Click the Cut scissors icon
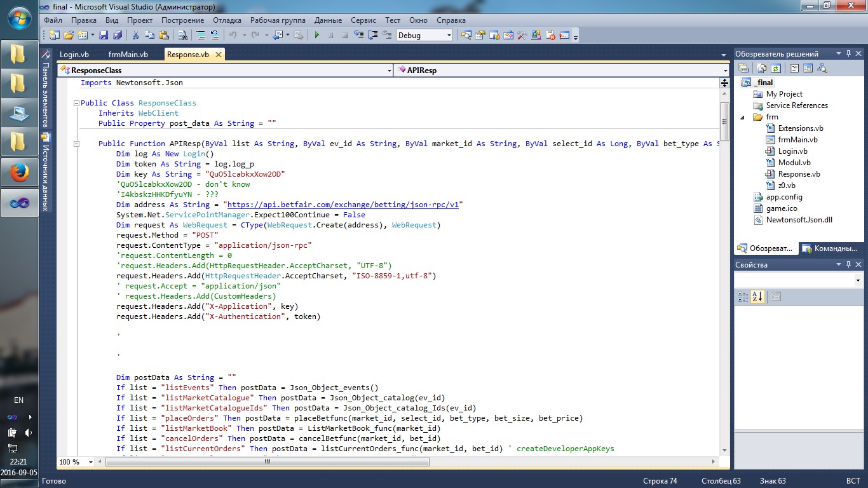The width and height of the screenshot is (868, 488). (x=135, y=36)
